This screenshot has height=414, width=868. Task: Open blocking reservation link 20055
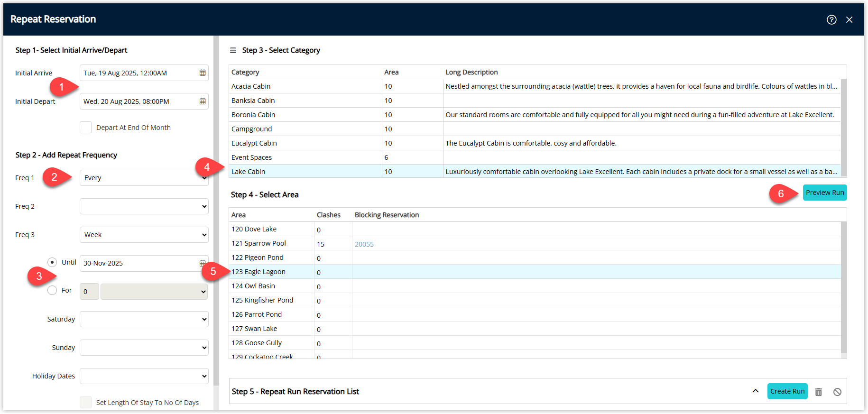(364, 244)
